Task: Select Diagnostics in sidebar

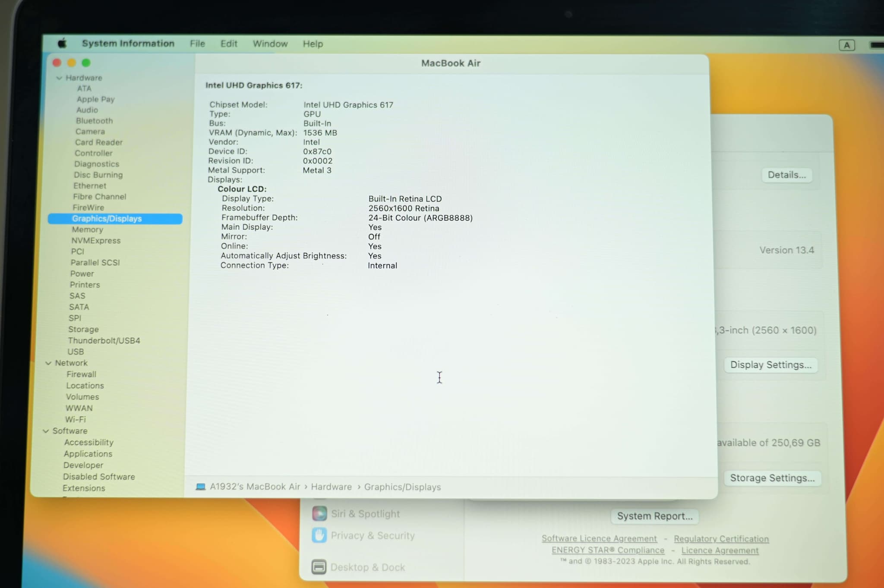Action: point(96,164)
